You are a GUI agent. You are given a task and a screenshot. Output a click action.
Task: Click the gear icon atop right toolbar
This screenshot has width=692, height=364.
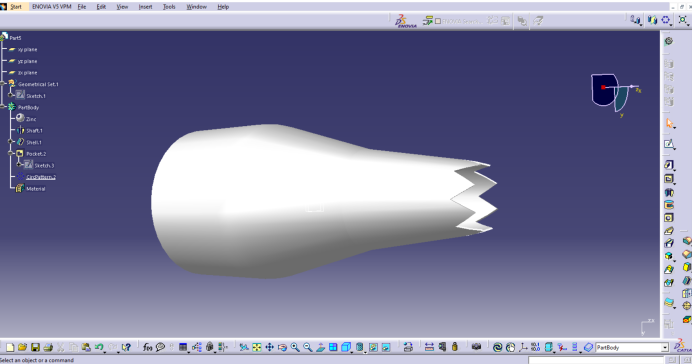(669, 41)
